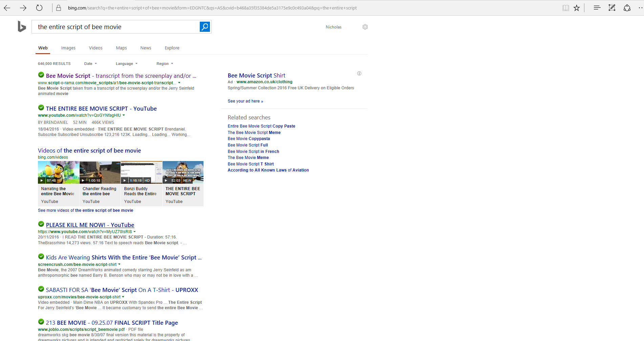Click in the Bing search input box
Viewport: 644px width, 341px height.
[x=116, y=27]
